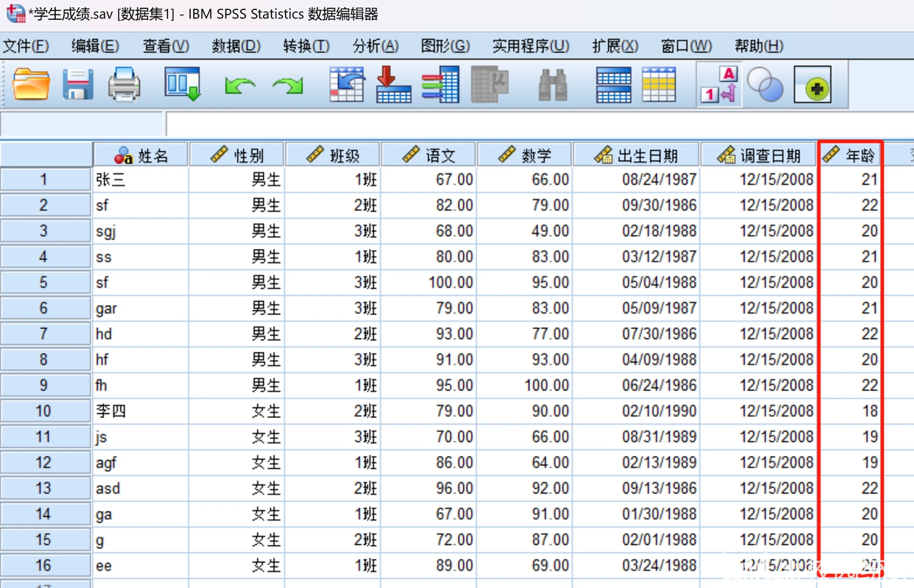Select the 年龄 column header

click(x=850, y=155)
